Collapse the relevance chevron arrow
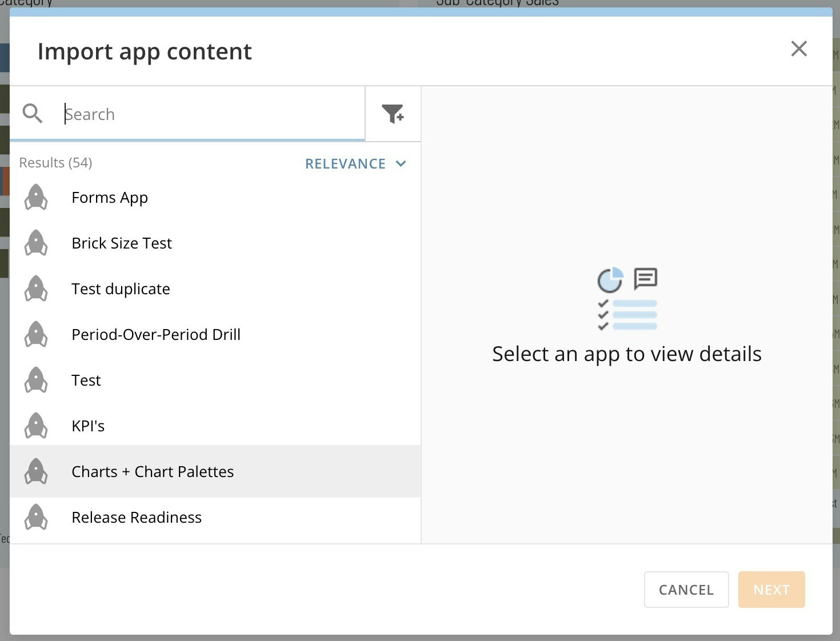 pyautogui.click(x=401, y=163)
